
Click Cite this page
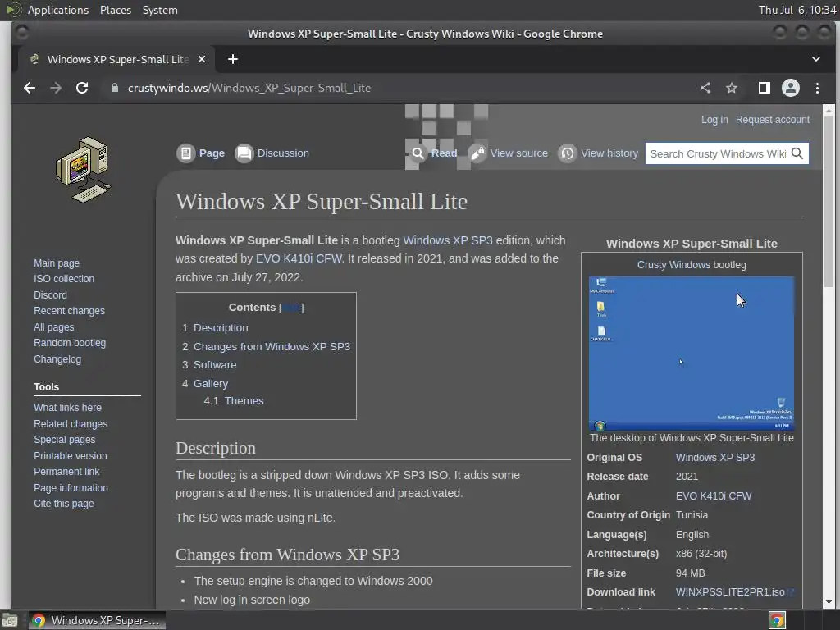(x=64, y=504)
